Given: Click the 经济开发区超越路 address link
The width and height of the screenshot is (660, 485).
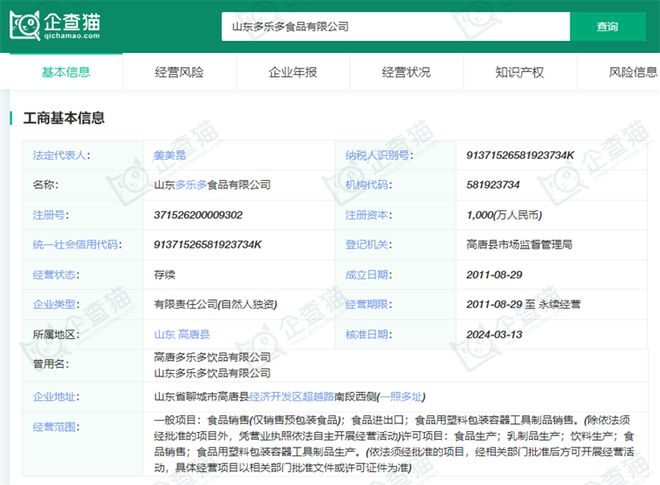Looking at the screenshot, I should click(x=292, y=397).
